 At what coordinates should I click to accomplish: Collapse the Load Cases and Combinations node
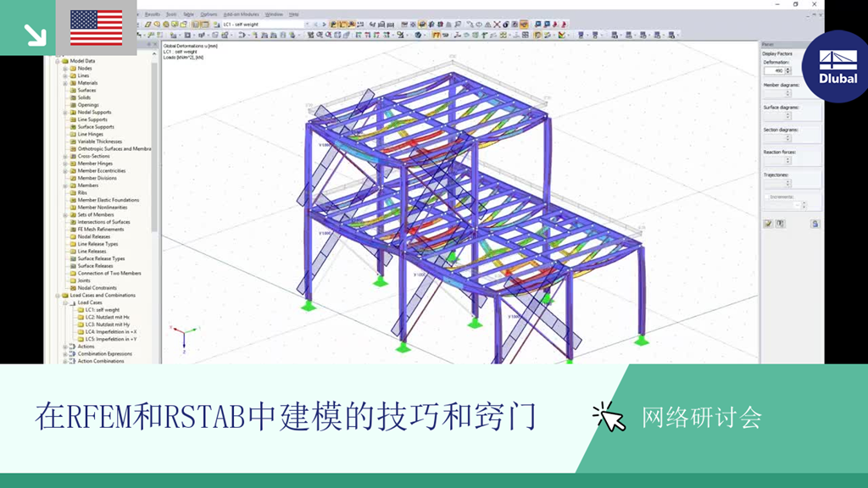click(x=58, y=295)
